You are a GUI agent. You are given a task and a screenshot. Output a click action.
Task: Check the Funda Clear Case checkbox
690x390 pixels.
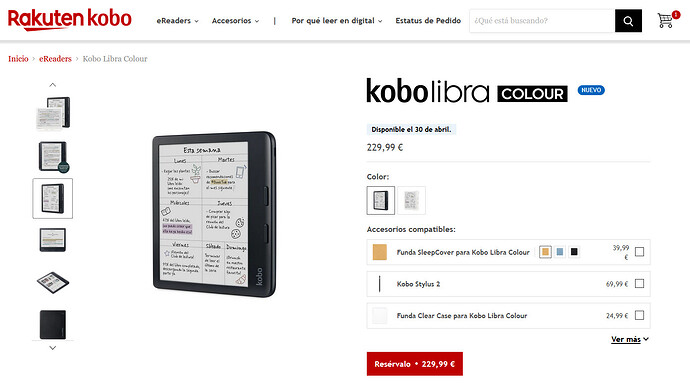pyautogui.click(x=639, y=315)
